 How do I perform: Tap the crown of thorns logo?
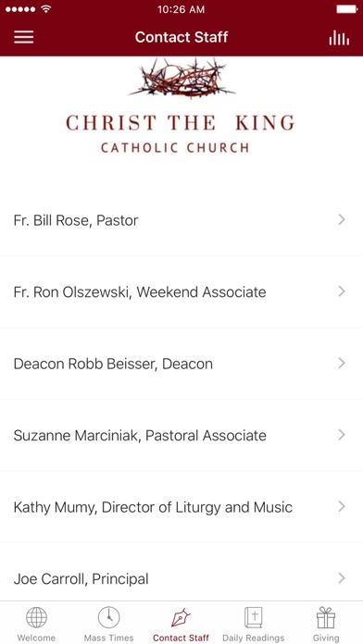181,77
